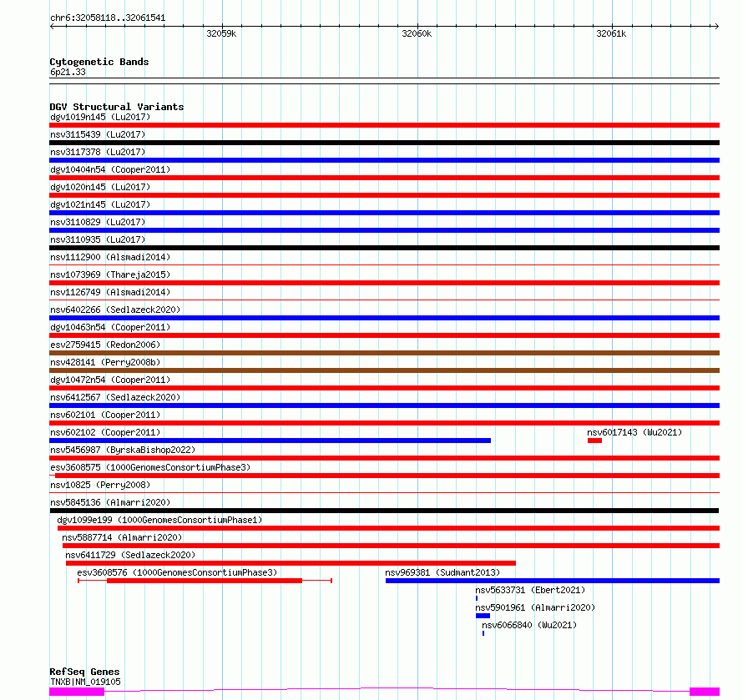Select nsv6066840 (Wu2021) label
Viewport: 743px width, 700px height.
(x=529, y=625)
